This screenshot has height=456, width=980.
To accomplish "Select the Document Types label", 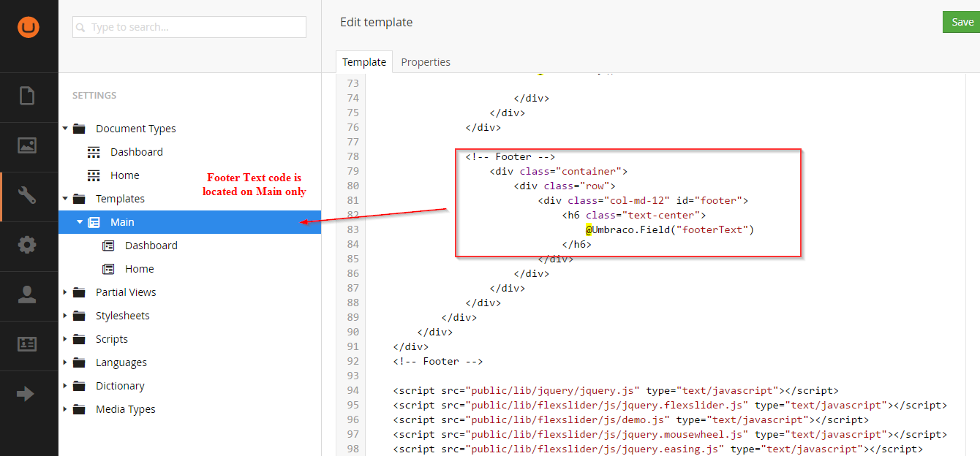I will point(136,129).
